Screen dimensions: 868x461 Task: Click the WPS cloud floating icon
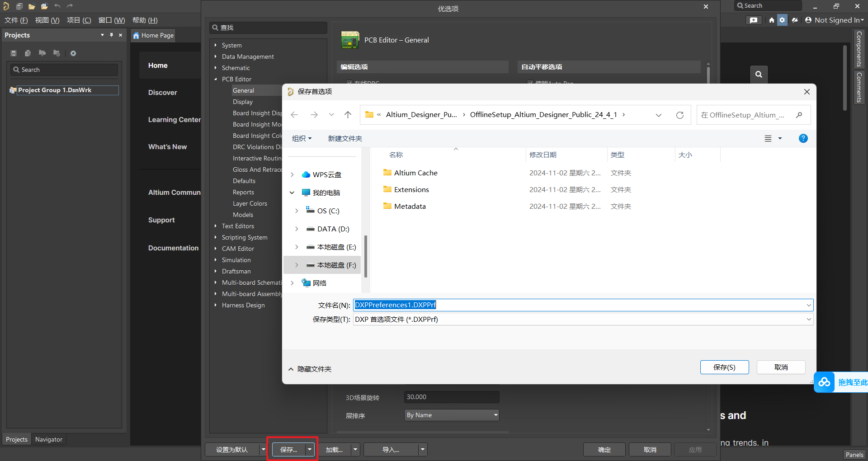824,382
